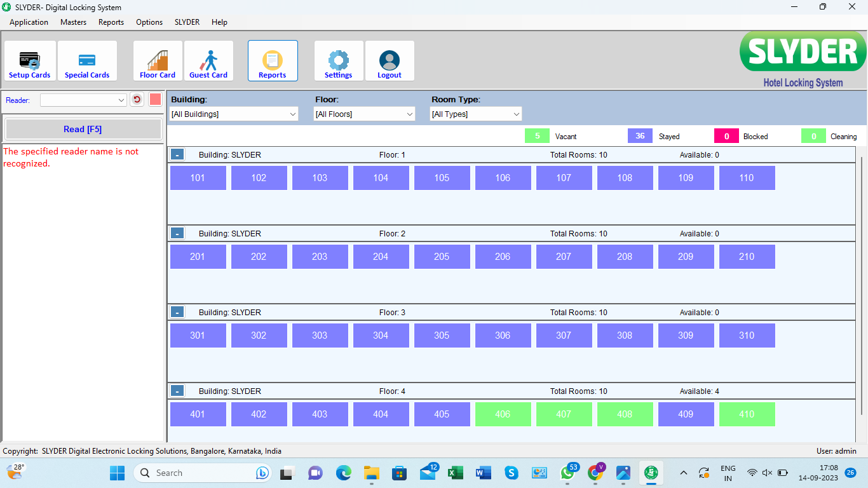The height and width of the screenshot is (488, 868).
Task: Click the Logout toolbar icon
Action: (390, 61)
